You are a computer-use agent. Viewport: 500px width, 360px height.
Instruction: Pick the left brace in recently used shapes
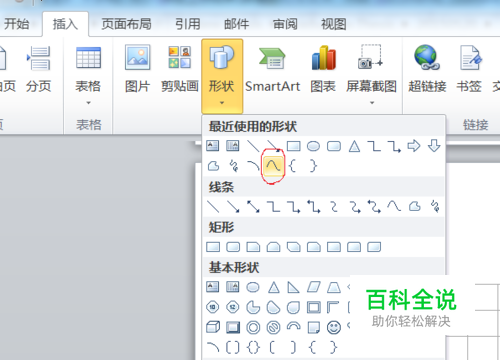coord(293,166)
